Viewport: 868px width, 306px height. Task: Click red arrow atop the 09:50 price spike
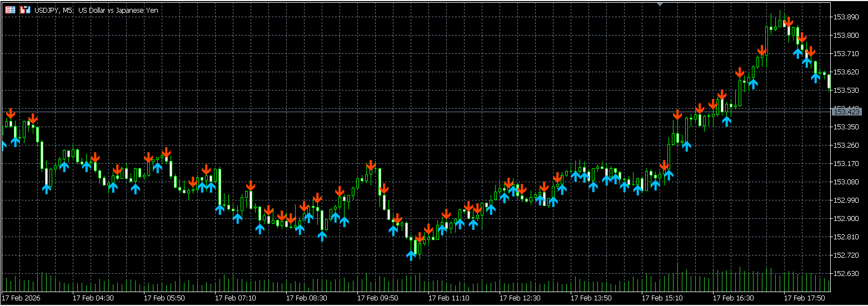(371, 165)
